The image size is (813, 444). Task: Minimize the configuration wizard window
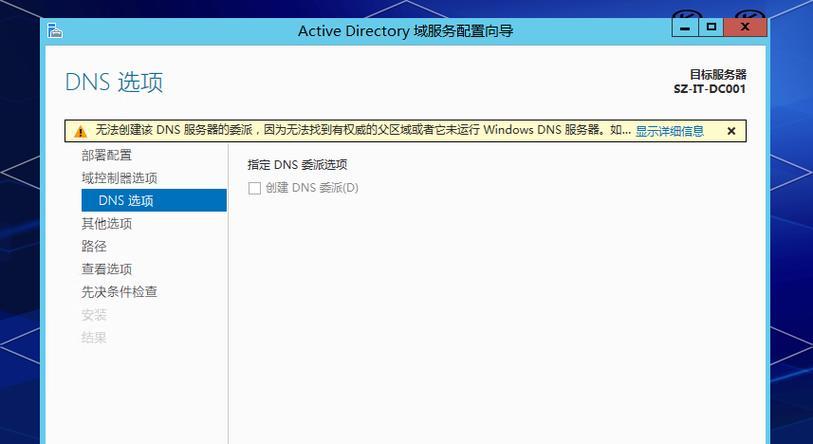pyautogui.click(x=685, y=27)
